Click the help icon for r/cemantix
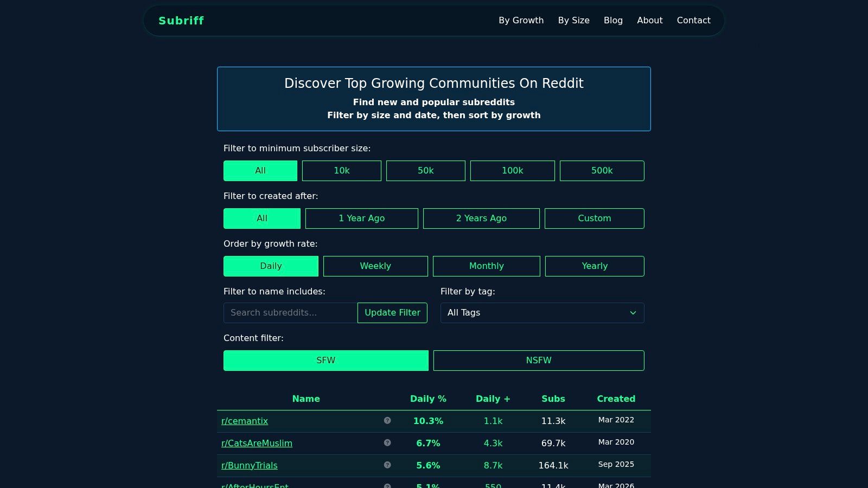The height and width of the screenshot is (488, 868). [x=387, y=420]
